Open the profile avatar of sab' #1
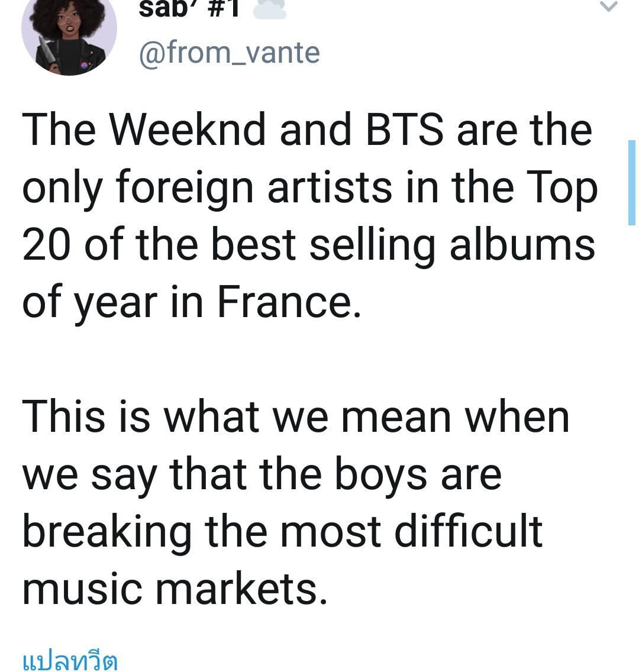This screenshot has height=672, width=639. pos(69,34)
